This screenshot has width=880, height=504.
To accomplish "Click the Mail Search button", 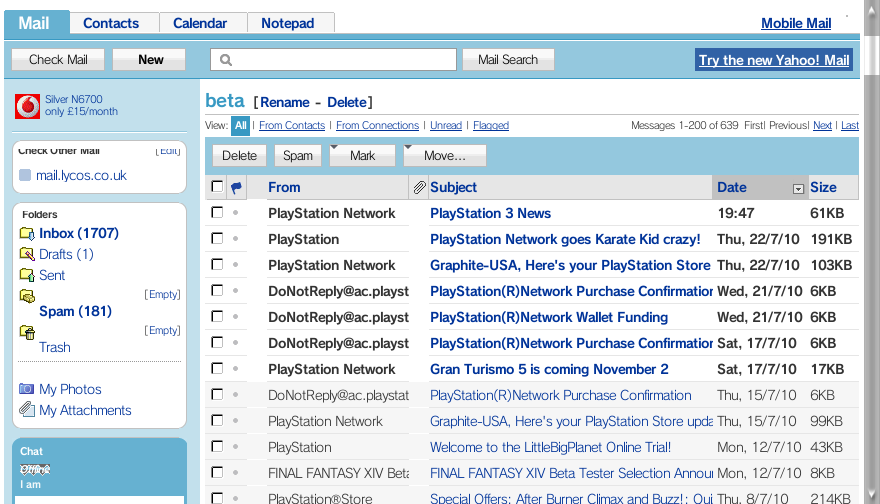I will [x=508, y=59].
